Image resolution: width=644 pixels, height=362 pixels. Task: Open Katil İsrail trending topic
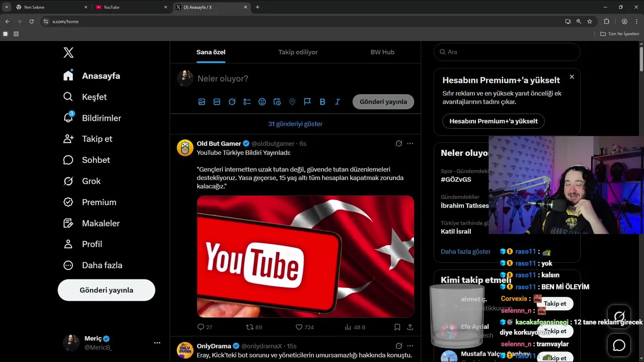pyautogui.click(x=456, y=231)
